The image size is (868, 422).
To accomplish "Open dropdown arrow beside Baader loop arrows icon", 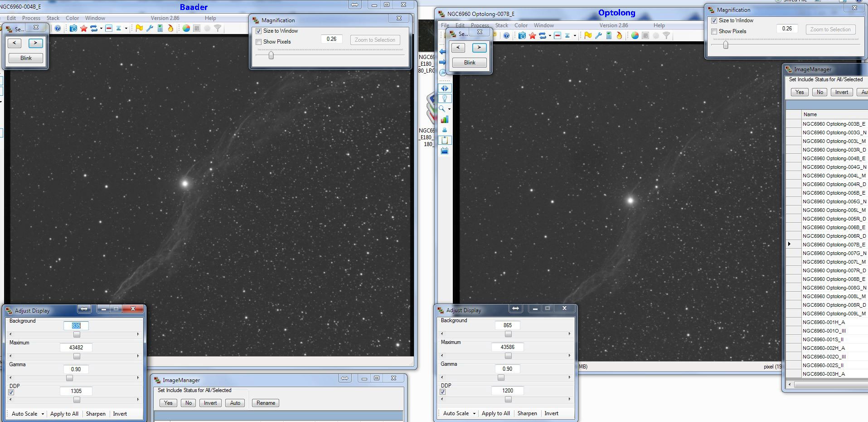I will (x=101, y=28).
